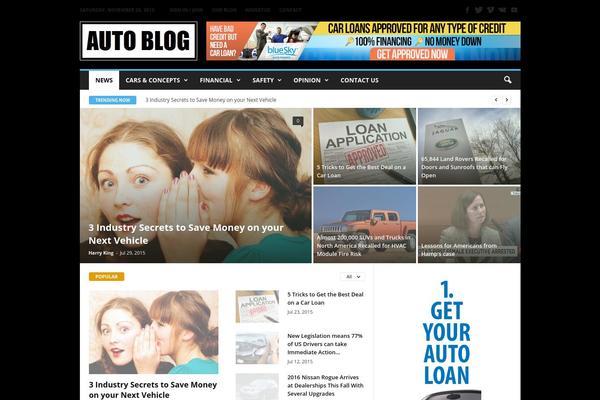Click the AUTO BLOG logo

click(139, 41)
